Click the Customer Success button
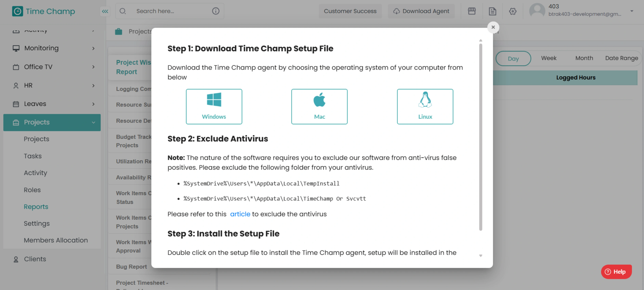644x290 pixels. point(350,11)
